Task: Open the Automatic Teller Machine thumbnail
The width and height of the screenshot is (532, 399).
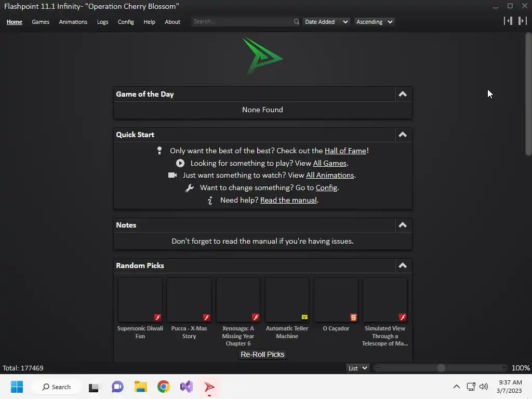Action: point(287,300)
